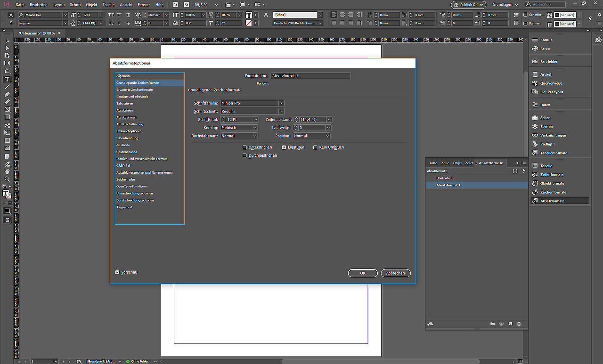The image size is (603, 364).
Task: Open the Buchstabenart dropdown
Action: (239, 136)
